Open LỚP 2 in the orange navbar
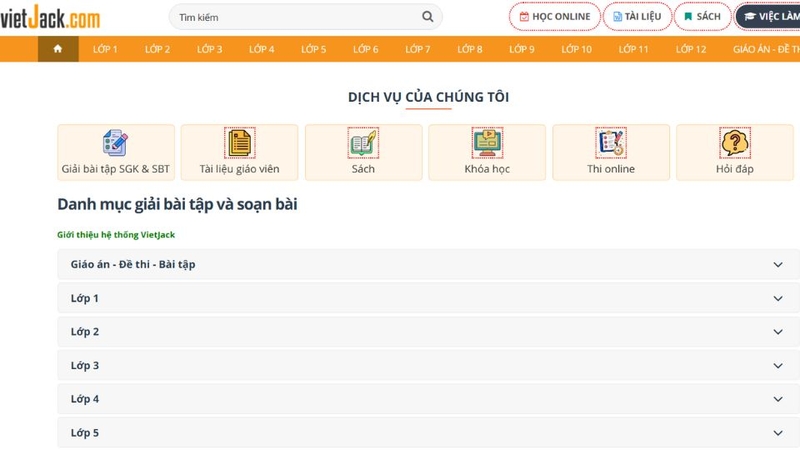This screenshot has width=800, height=450. tap(157, 49)
